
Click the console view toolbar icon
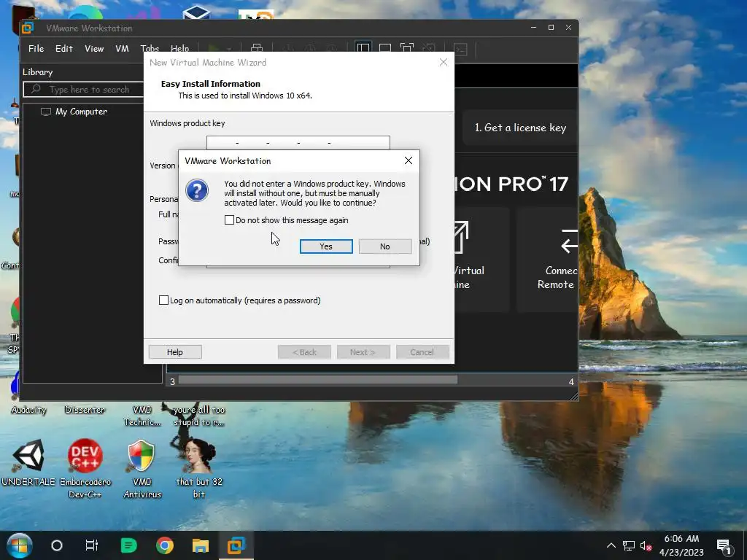tap(461, 49)
